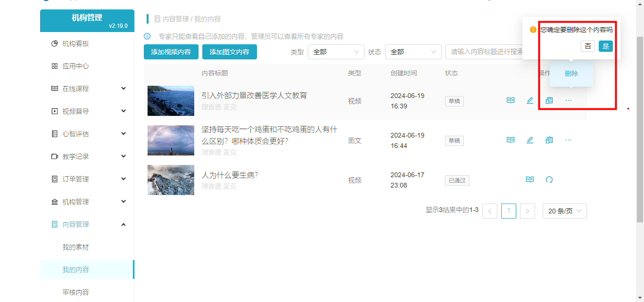The width and height of the screenshot is (644, 302).
Task: Click the 教学记录 camera icon
Action: coord(55,157)
